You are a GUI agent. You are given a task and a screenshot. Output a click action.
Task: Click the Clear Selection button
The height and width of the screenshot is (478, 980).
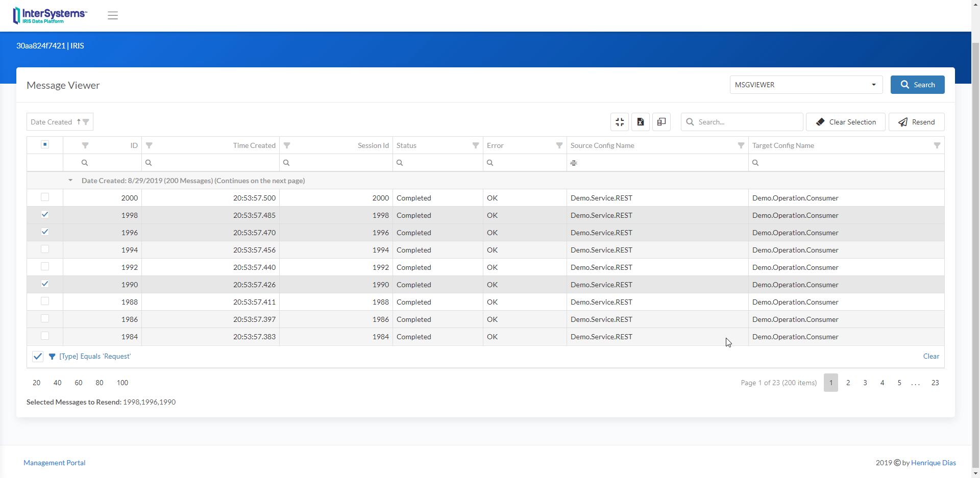[846, 122]
